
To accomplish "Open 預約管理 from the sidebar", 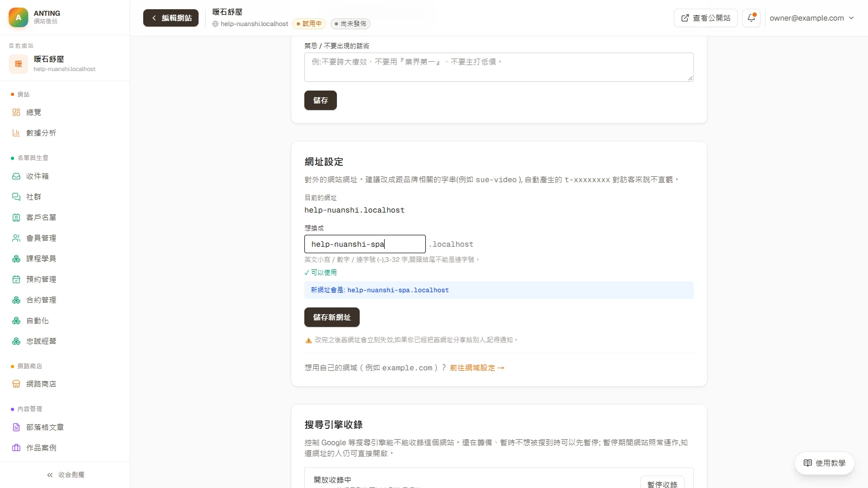I will [65, 279].
